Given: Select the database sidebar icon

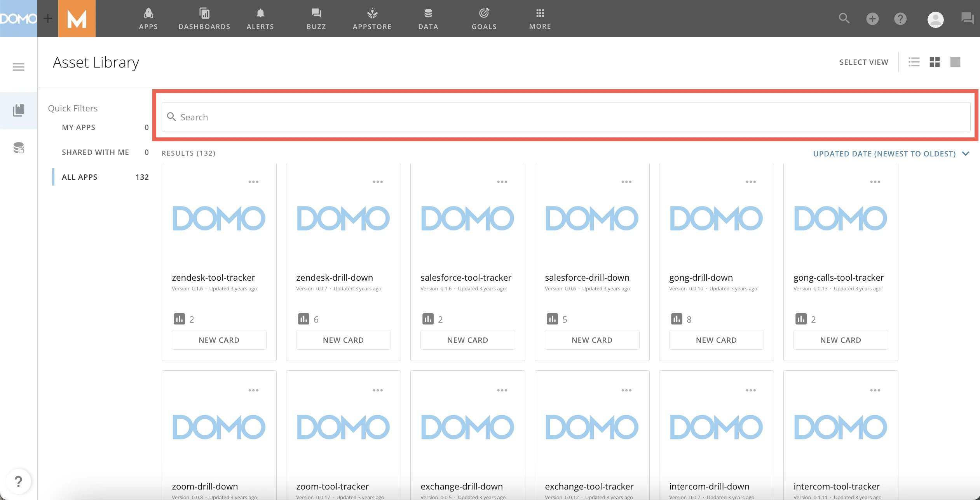Looking at the screenshot, I should pyautogui.click(x=19, y=148).
